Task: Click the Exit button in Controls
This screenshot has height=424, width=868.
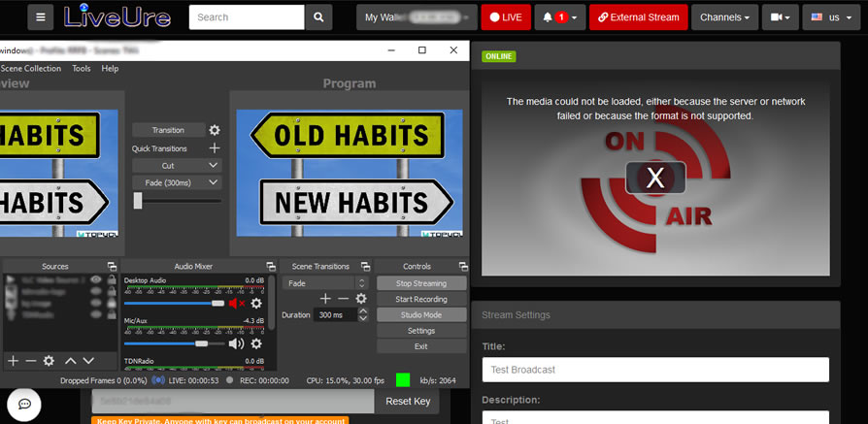Action: coord(421,346)
